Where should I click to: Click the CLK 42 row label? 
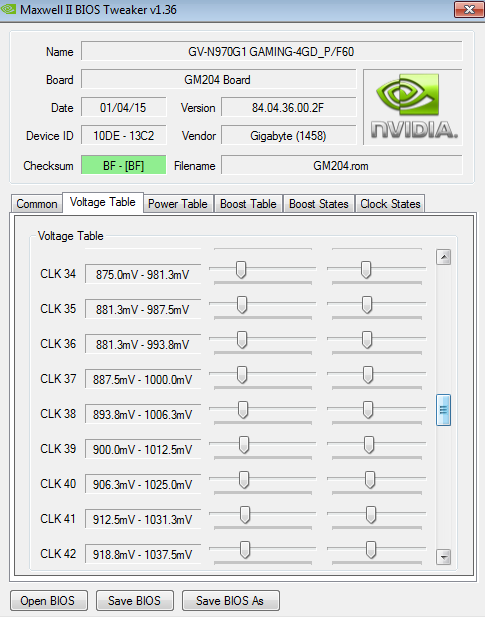click(58, 554)
